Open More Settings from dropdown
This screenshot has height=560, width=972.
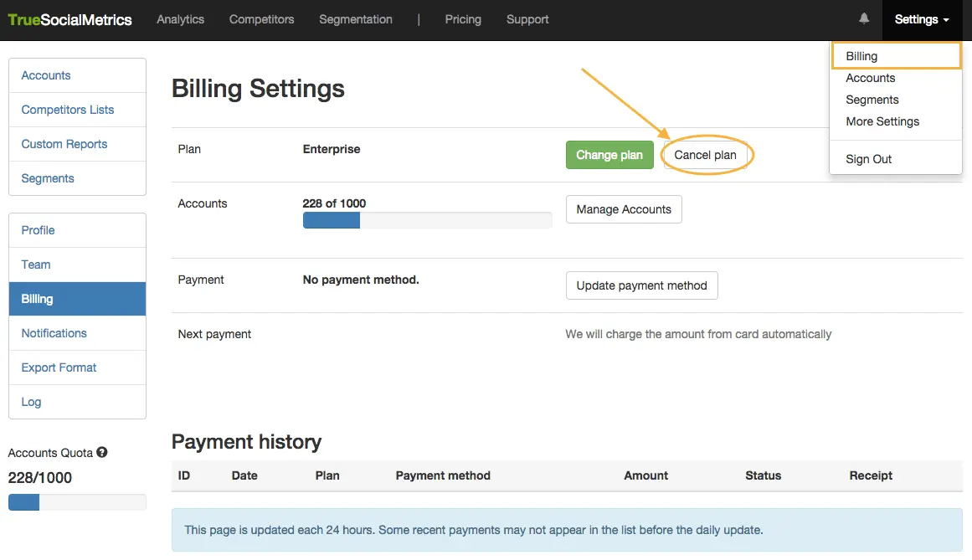[x=882, y=121]
